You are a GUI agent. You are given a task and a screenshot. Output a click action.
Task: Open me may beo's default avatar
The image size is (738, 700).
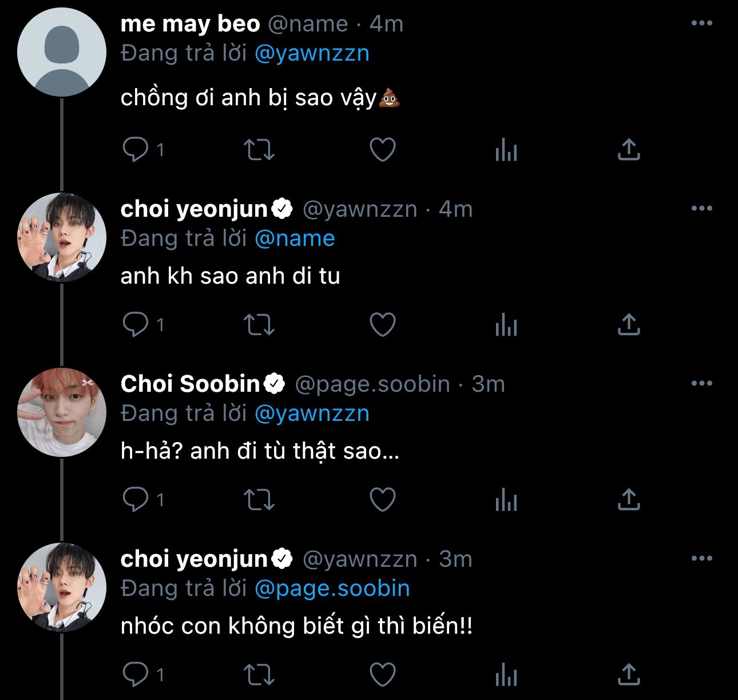point(62,52)
